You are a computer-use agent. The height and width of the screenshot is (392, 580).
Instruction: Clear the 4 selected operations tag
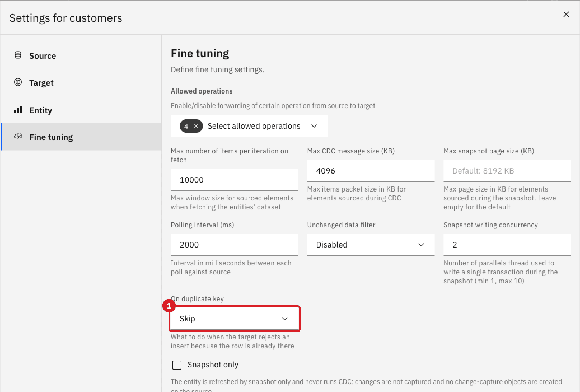tap(197, 126)
